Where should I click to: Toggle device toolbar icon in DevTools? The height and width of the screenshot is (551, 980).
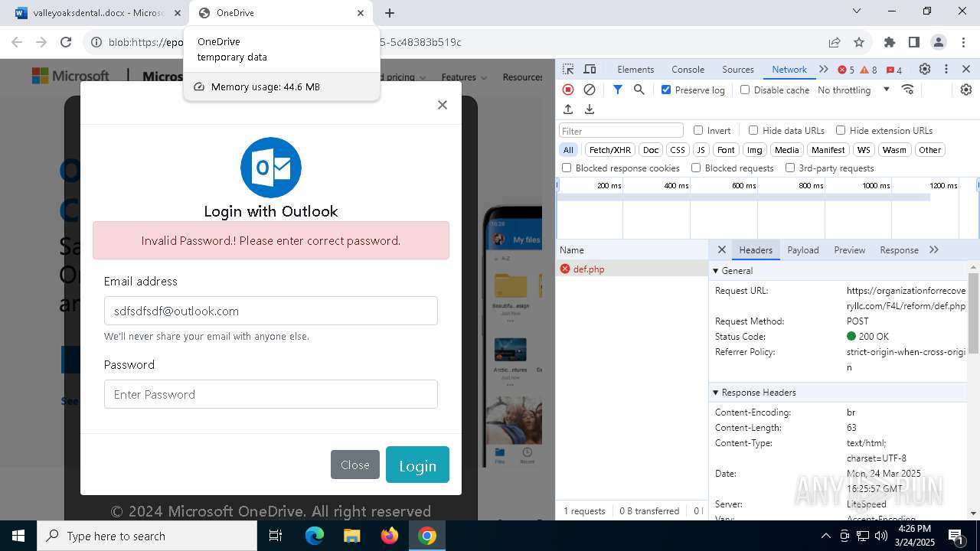point(590,69)
